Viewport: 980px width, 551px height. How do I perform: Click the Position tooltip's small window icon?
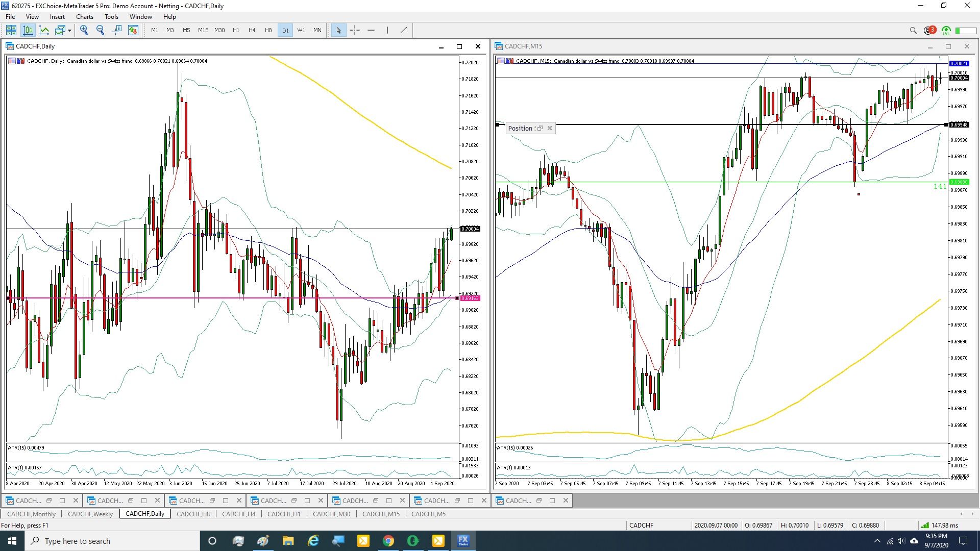pos(540,128)
